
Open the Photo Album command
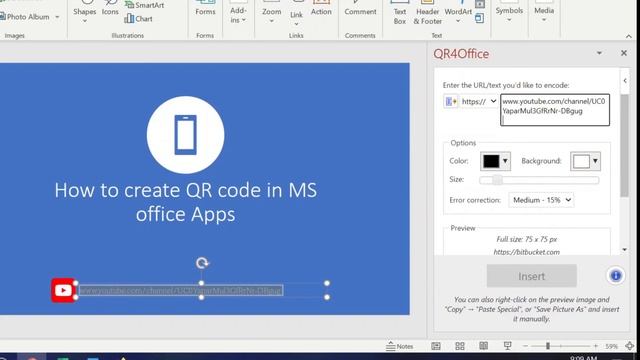(x=24, y=17)
